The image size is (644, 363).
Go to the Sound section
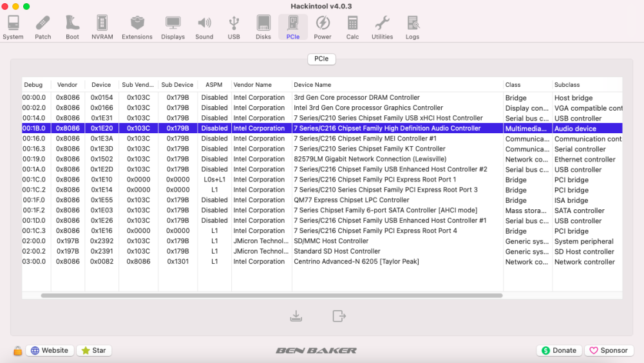click(204, 28)
